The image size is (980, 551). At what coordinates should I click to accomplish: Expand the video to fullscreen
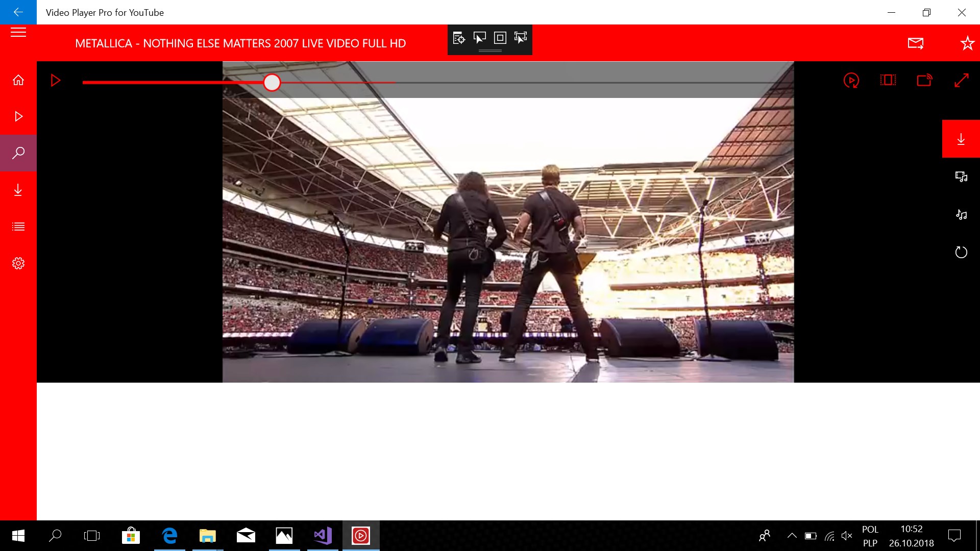(962, 80)
